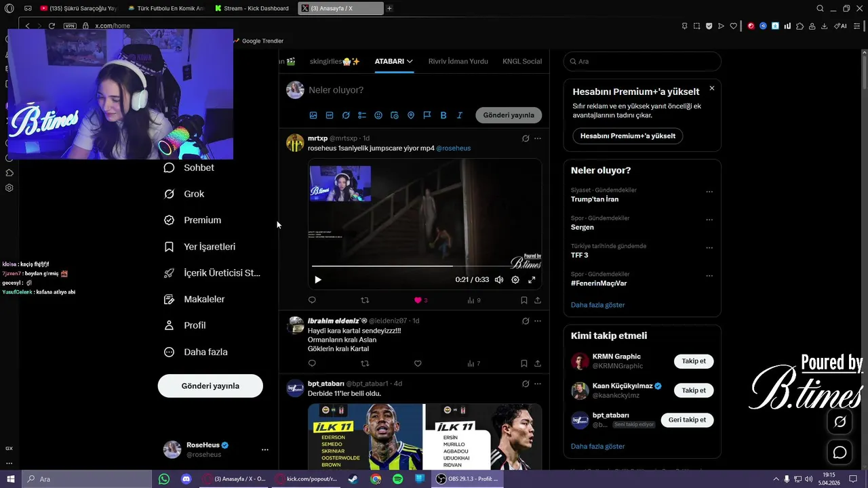Apply bold formatting in the composer
Screen dimensions: 868x488
point(443,115)
